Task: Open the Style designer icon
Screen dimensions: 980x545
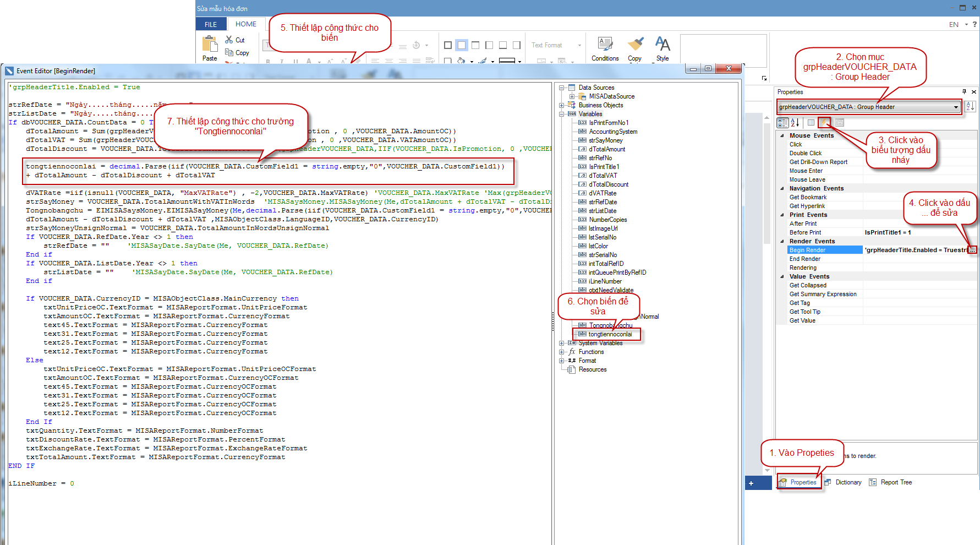Action: pos(663,45)
